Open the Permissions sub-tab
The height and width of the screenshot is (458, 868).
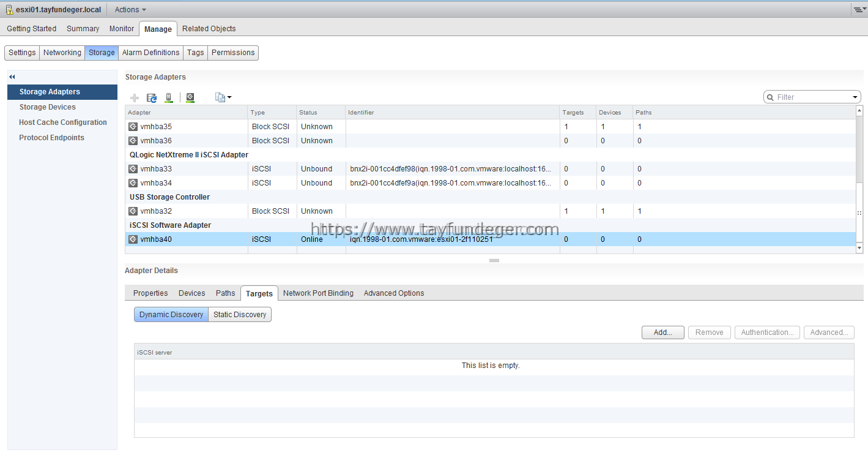pyautogui.click(x=233, y=53)
